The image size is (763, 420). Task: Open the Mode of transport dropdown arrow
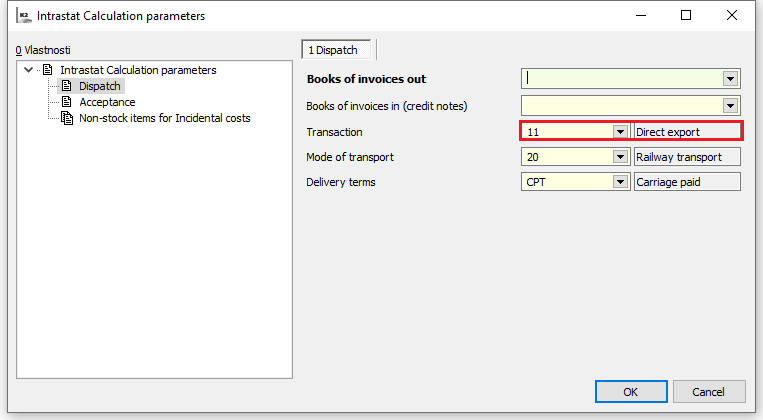tap(620, 157)
